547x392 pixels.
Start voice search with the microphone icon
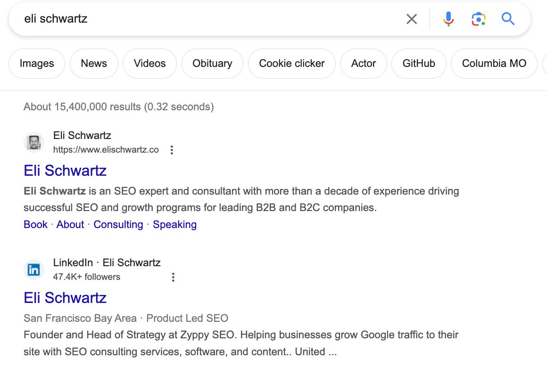point(448,19)
